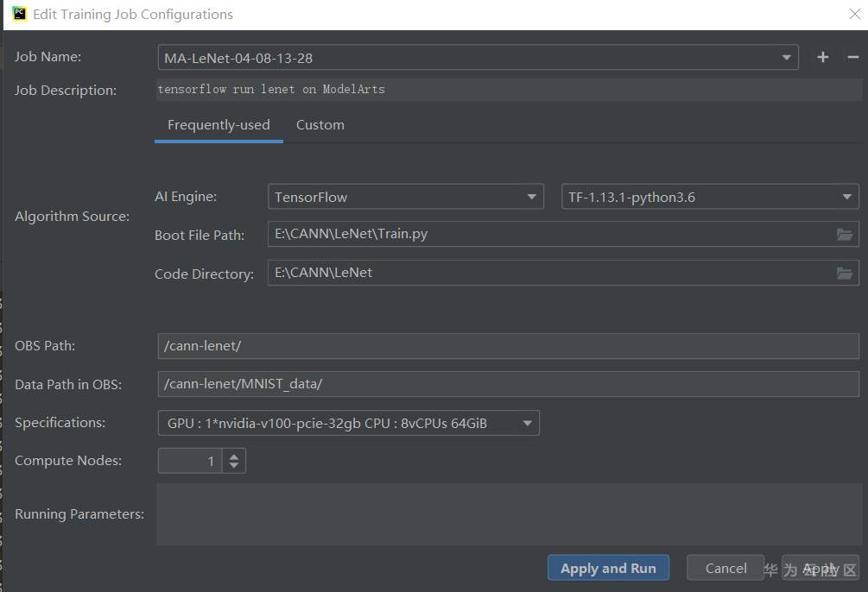The image size is (868, 592).
Task: Click the Cancel button
Action: tap(725, 568)
